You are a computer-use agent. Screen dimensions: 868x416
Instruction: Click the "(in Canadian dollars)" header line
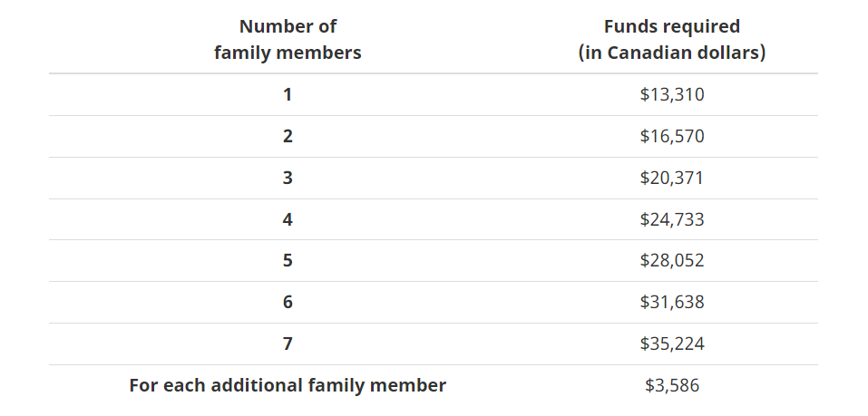click(672, 53)
